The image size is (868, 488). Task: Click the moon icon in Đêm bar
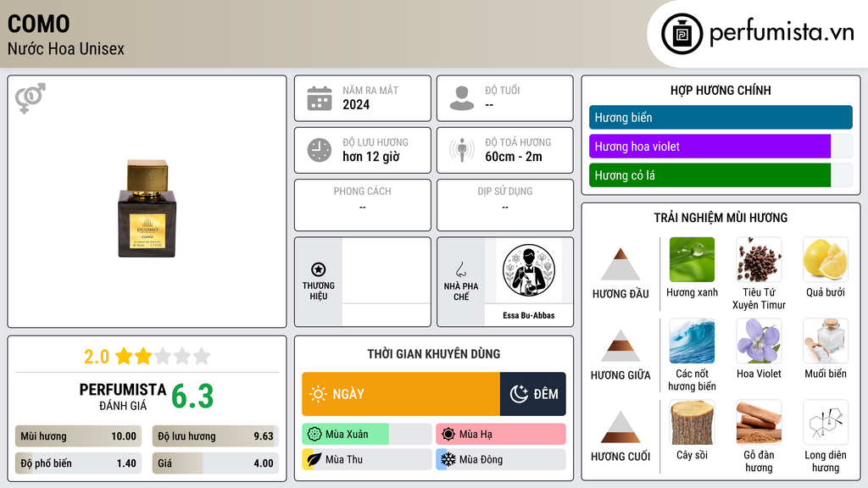tap(519, 394)
